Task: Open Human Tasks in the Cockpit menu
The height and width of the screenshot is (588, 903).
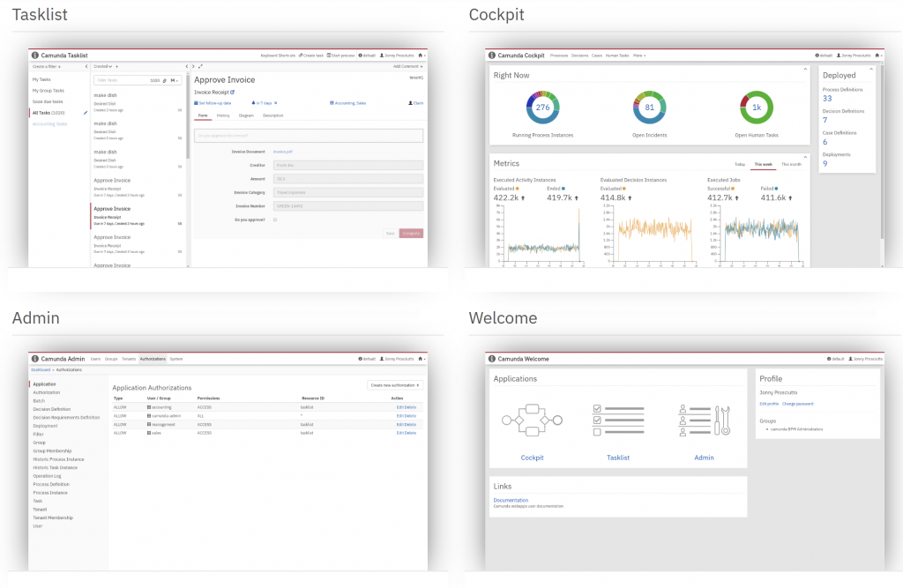Action: coord(616,56)
